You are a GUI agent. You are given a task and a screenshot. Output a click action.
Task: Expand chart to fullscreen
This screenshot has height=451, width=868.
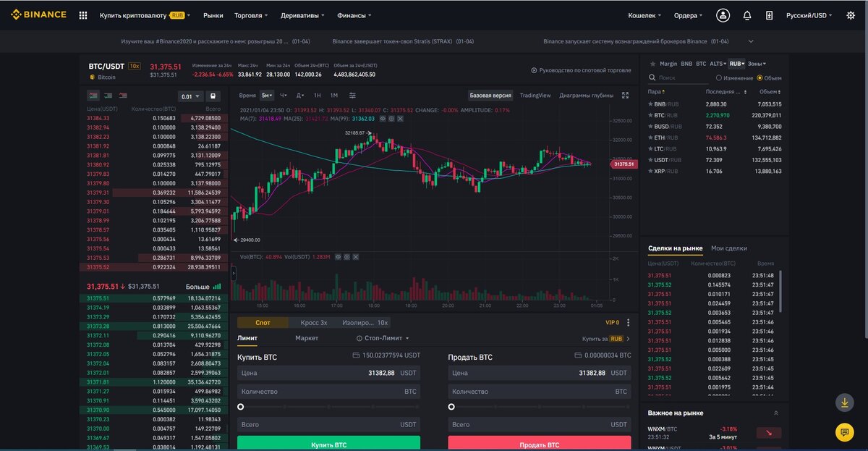[626, 95]
